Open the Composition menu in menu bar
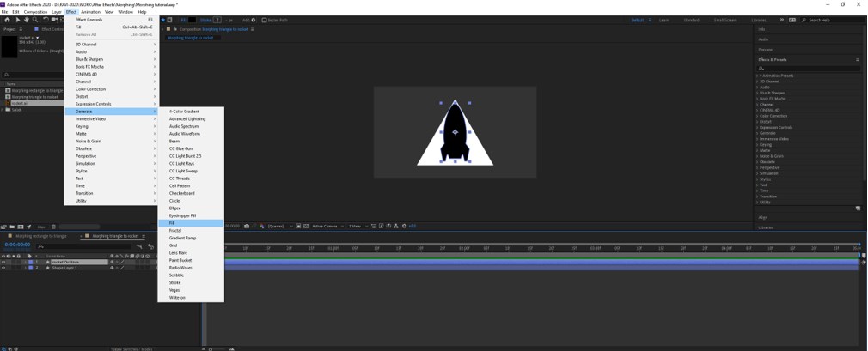Viewport: 868px width, 351px height. [35, 12]
